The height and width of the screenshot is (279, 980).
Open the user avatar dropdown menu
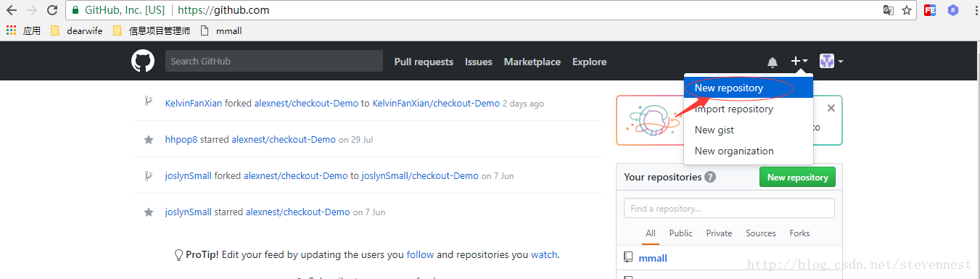(831, 62)
